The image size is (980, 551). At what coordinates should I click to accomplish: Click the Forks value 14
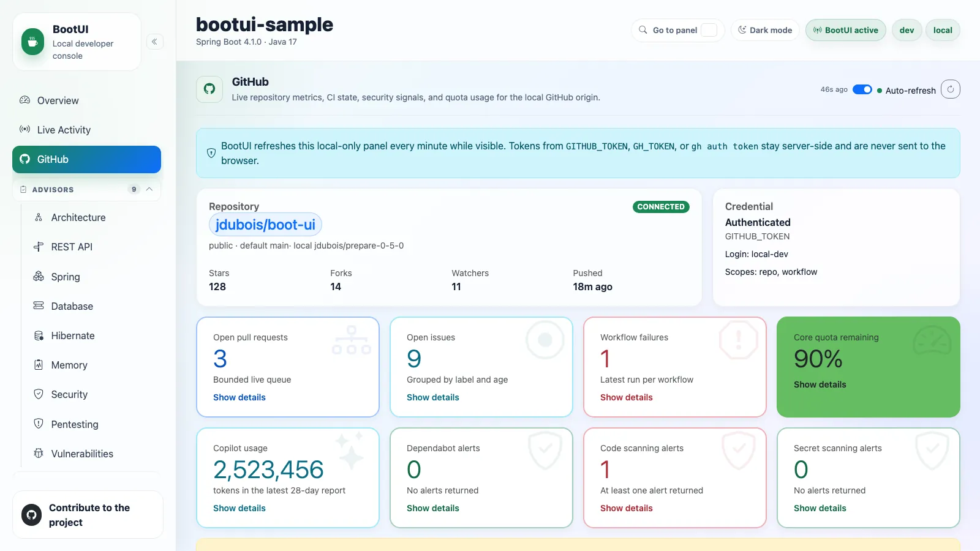pos(336,287)
